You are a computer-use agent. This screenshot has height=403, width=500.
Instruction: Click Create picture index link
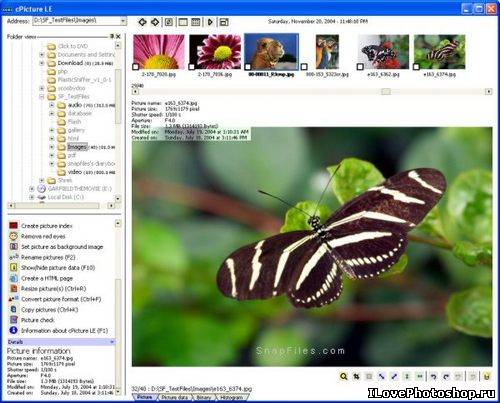(x=47, y=226)
